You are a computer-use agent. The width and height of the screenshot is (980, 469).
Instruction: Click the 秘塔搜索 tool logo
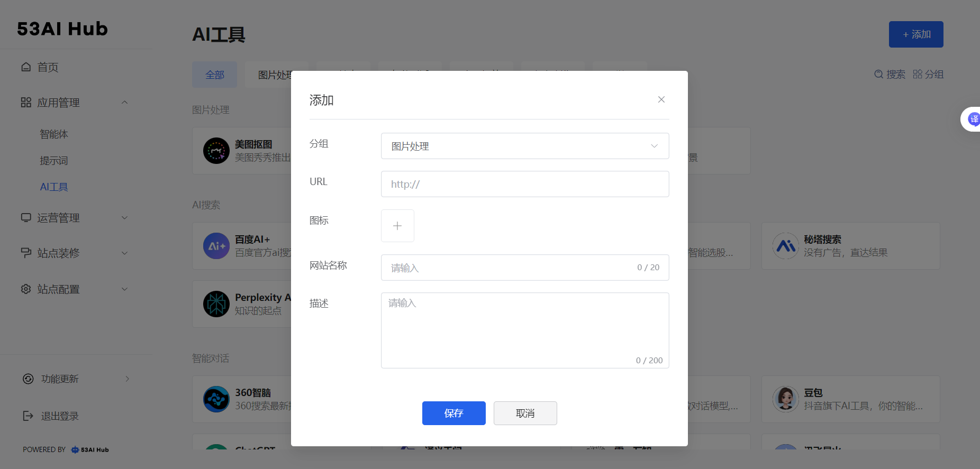pyautogui.click(x=785, y=246)
